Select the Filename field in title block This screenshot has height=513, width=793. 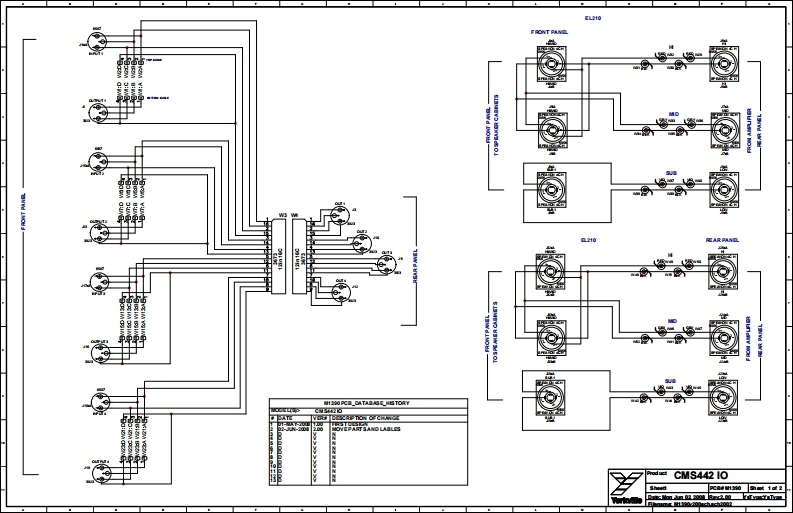pos(690,505)
